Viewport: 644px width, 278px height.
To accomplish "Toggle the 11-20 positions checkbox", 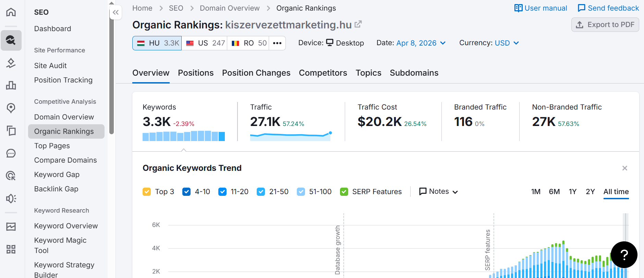I will coord(222,192).
